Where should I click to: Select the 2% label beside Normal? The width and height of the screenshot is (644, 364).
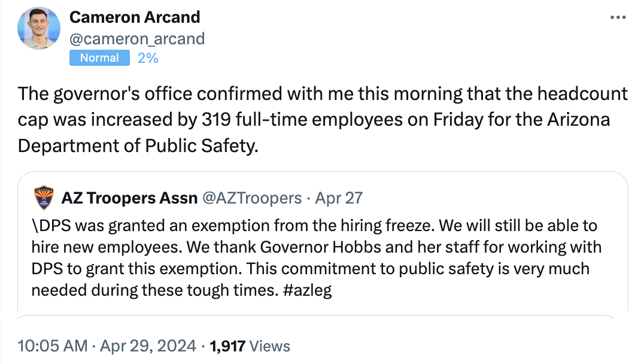(148, 58)
